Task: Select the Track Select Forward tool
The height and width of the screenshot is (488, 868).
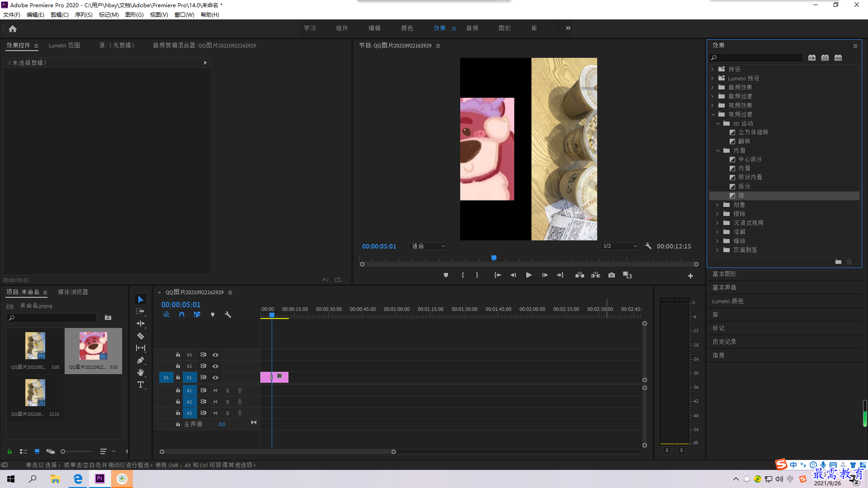Action: [141, 311]
